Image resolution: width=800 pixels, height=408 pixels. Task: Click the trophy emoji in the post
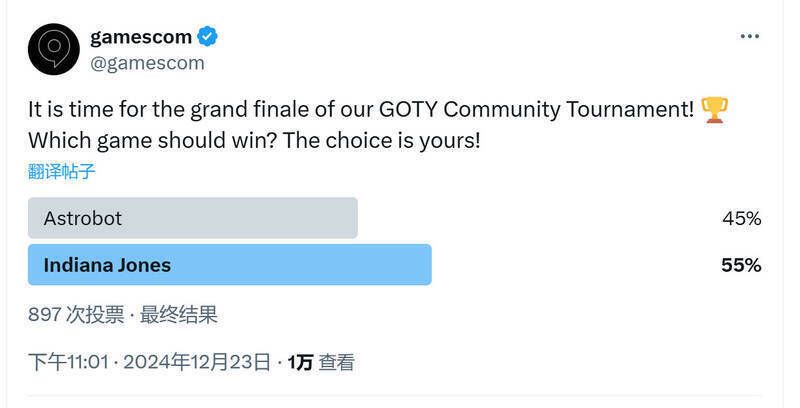(714, 109)
